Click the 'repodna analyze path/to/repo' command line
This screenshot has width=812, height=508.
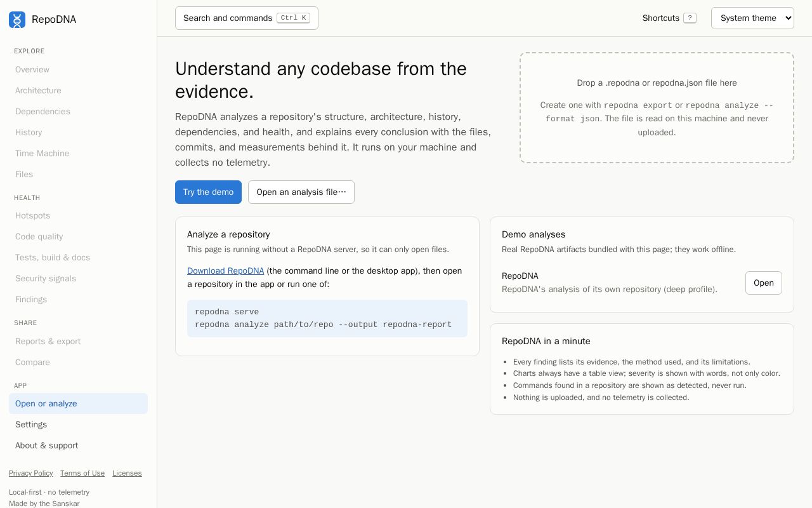tap(323, 324)
